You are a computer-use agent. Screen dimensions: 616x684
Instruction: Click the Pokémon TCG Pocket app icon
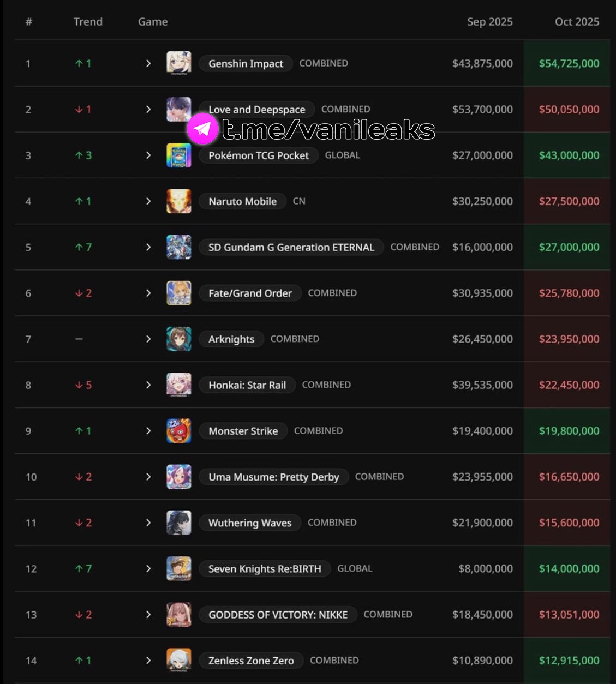tap(178, 155)
